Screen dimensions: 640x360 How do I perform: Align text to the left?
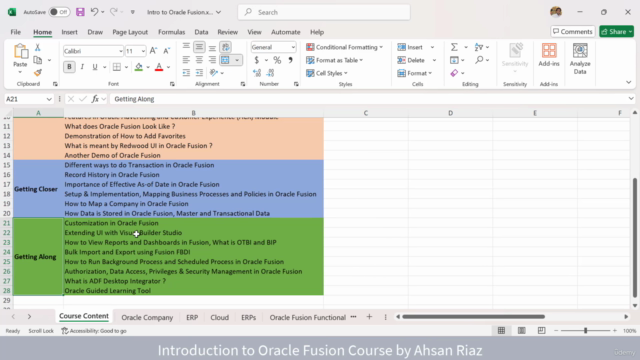186,60
